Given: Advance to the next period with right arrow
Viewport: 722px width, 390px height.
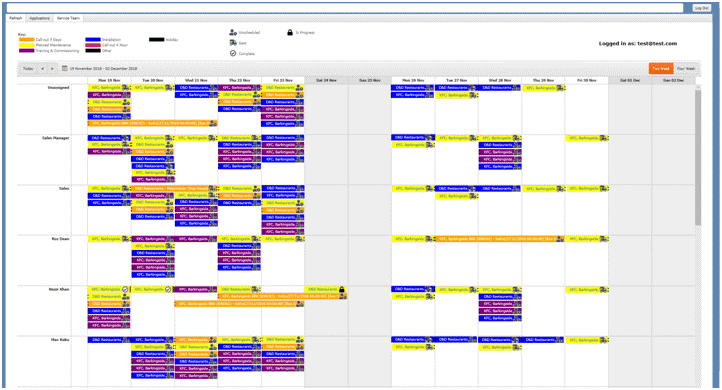Looking at the screenshot, I should click(x=52, y=69).
